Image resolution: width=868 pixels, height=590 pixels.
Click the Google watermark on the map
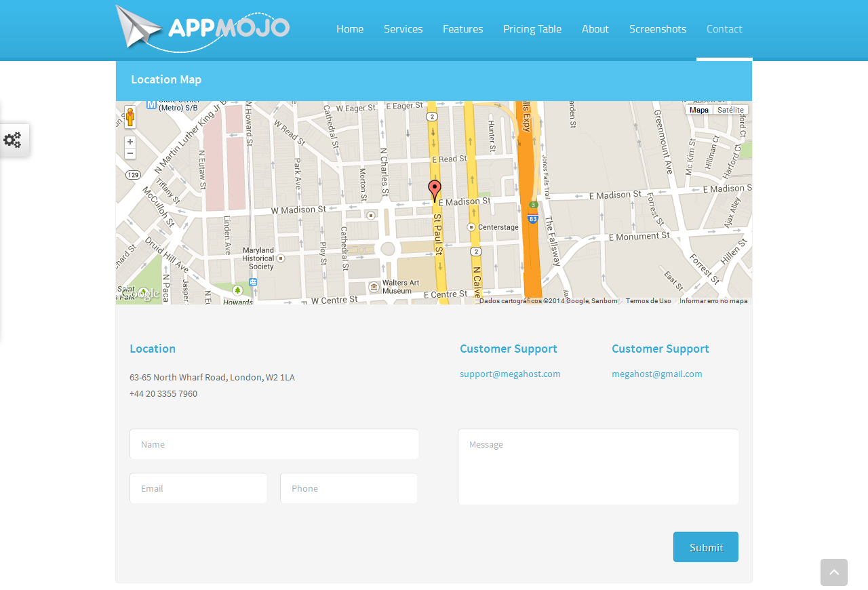click(139, 292)
